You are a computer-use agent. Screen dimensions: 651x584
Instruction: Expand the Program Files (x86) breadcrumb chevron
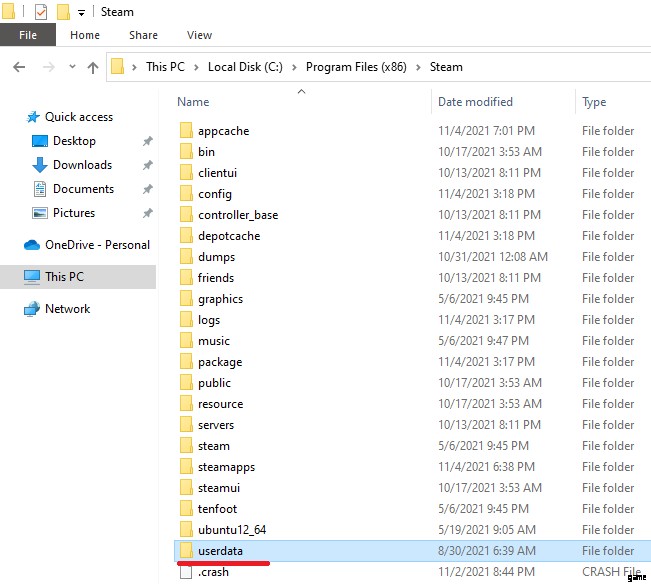420,67
